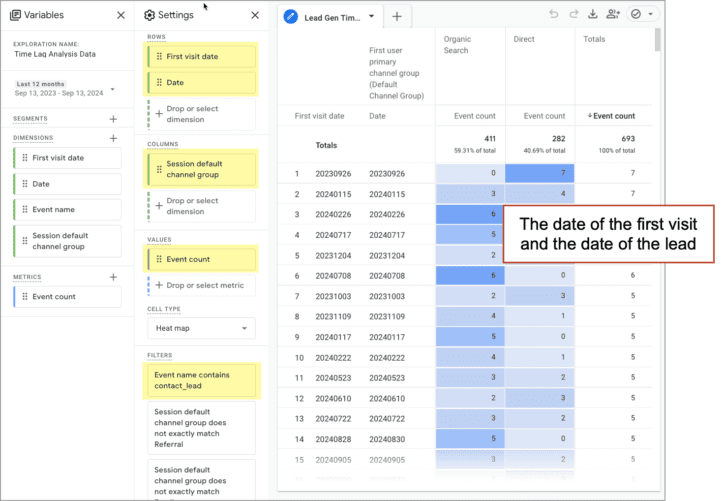The width and height of the screenshot is (725, 501).
Task: Click Drop or select metric under Values
Action: 201,286
